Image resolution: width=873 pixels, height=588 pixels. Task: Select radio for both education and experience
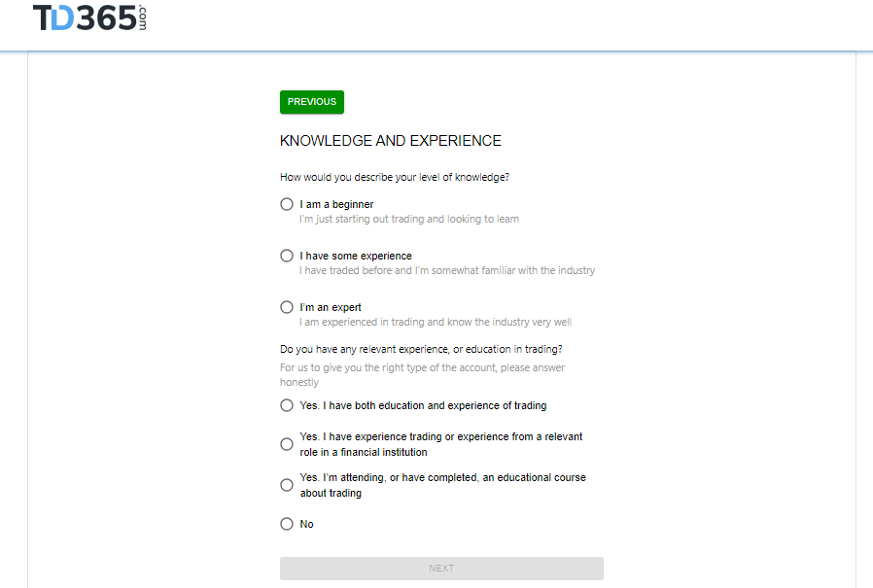click(287, 405)
